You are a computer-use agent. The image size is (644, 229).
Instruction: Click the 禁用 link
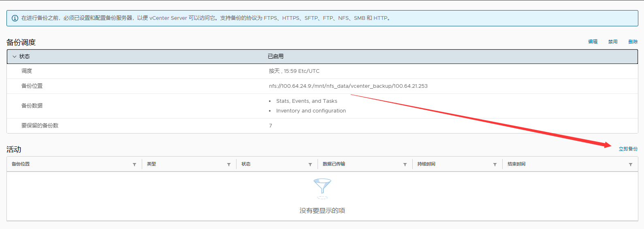[613, 42]
